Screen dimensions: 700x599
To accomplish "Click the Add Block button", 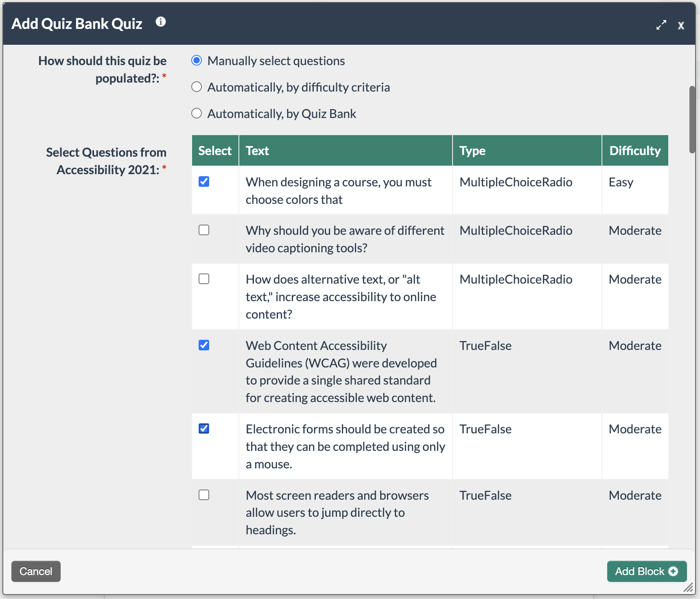I will 647,571.
